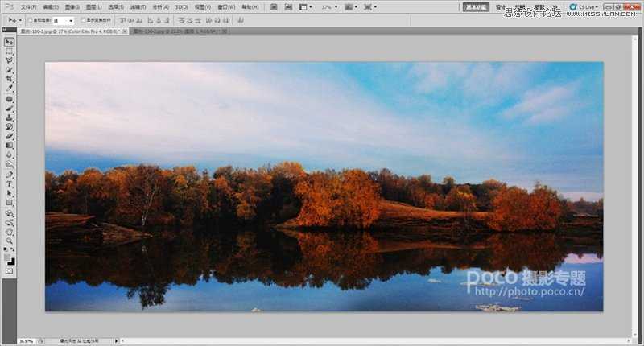This screenshot has width=644, height=346.
Task: Open the 文件(F) menu
Action: click(28, 7)
